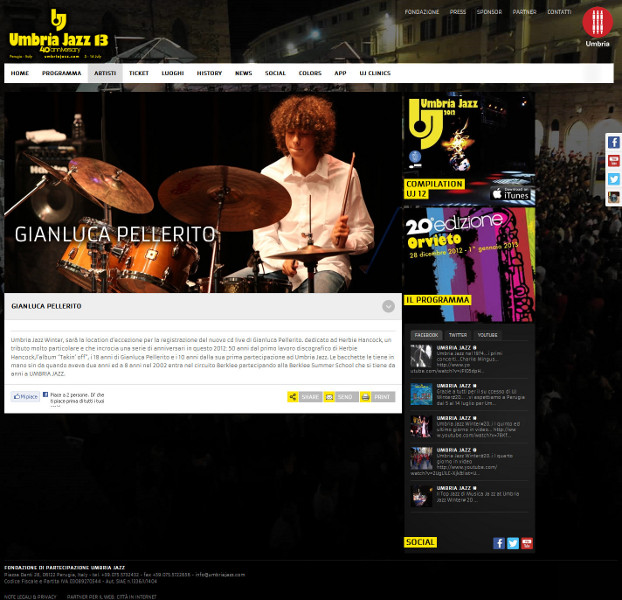The image size is (622, 600).
Task: Click the Twitter icon beside SOCIAL label
Action: (x=513, y=543)
